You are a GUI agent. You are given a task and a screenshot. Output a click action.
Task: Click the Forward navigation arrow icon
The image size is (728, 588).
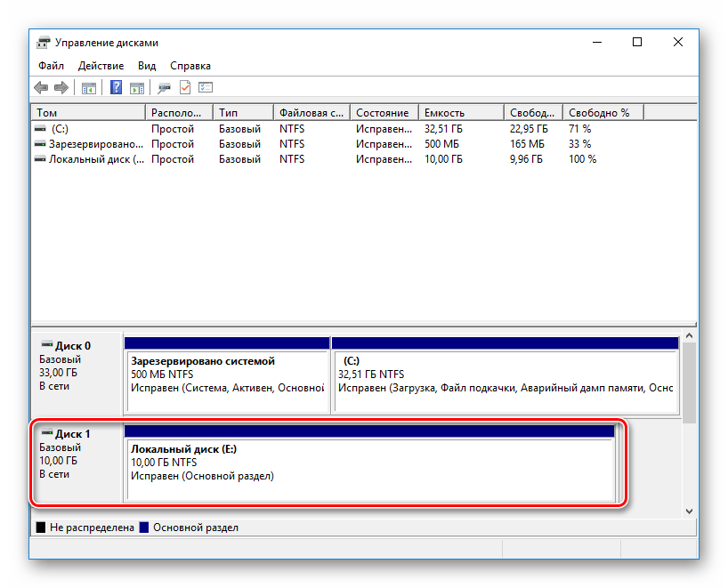(x=61, y=87)
